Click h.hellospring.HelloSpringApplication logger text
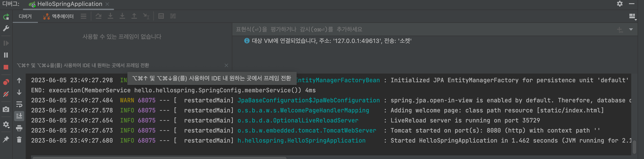 point(301,140)
